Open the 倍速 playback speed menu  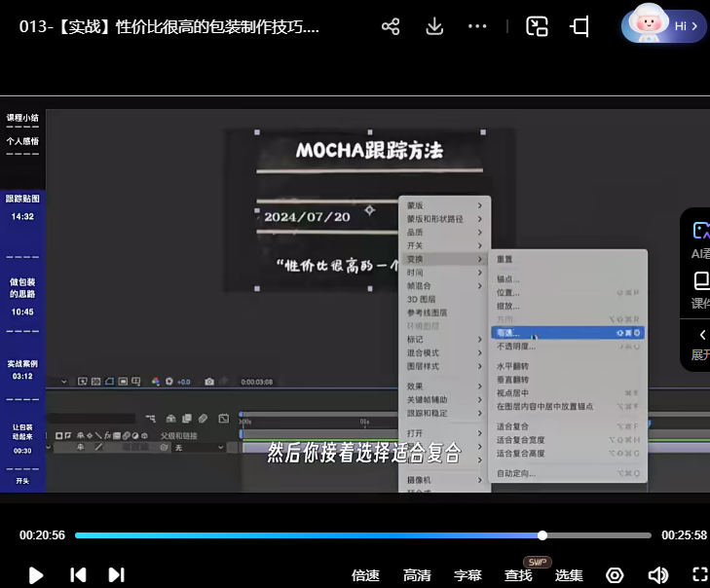(x=365, y=575)
